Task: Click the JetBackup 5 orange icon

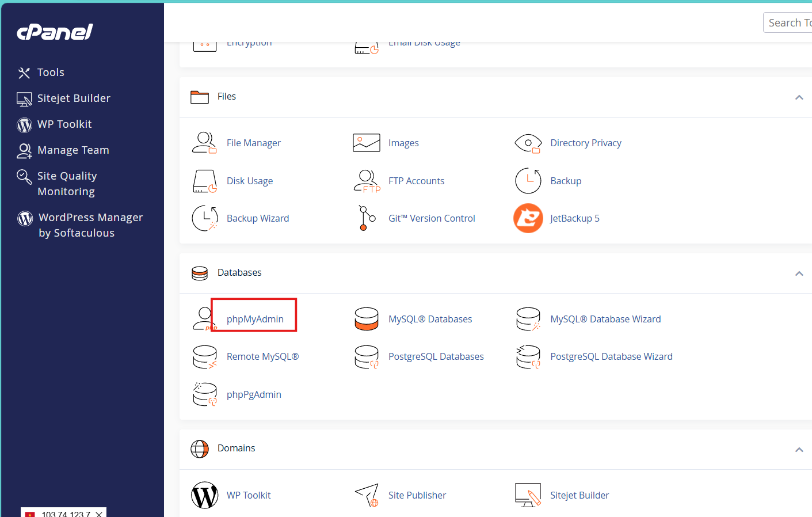Action: (528, 218)
